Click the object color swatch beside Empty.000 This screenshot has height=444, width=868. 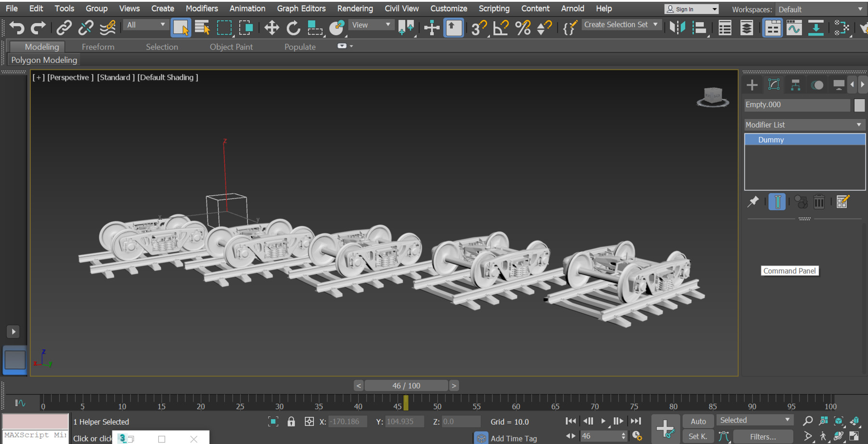(x=859, y=105)
